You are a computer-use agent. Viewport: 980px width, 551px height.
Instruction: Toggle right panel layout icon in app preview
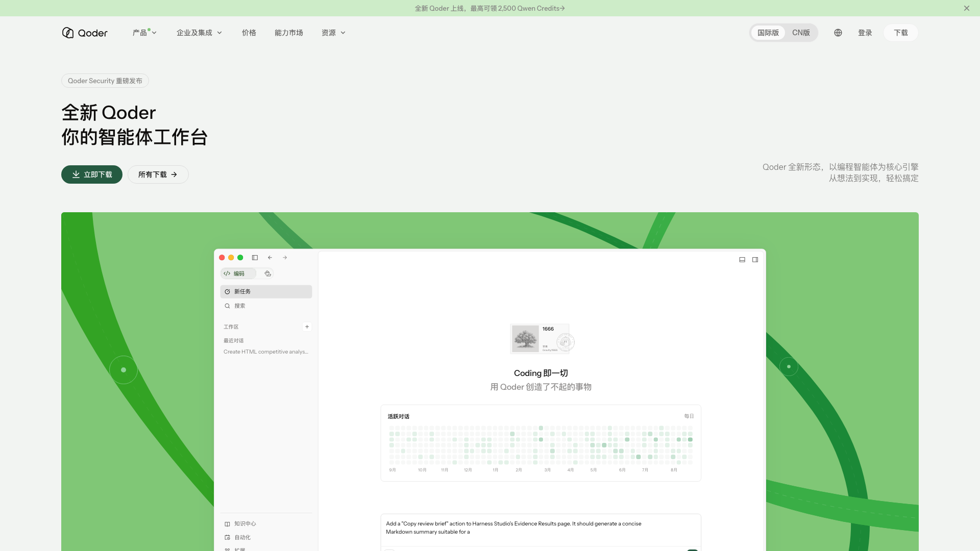(x=755, y=260)
